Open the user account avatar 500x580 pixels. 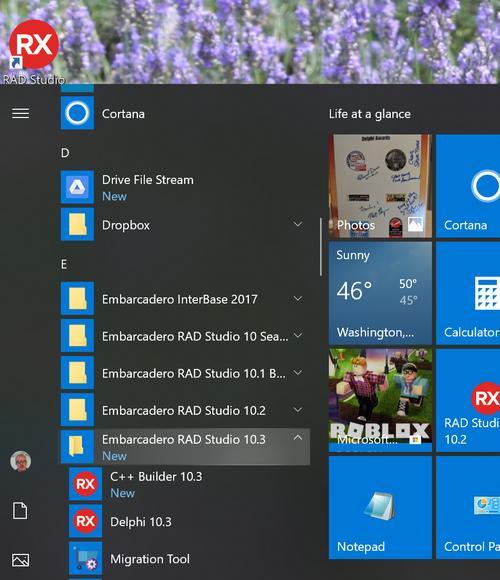20,461
